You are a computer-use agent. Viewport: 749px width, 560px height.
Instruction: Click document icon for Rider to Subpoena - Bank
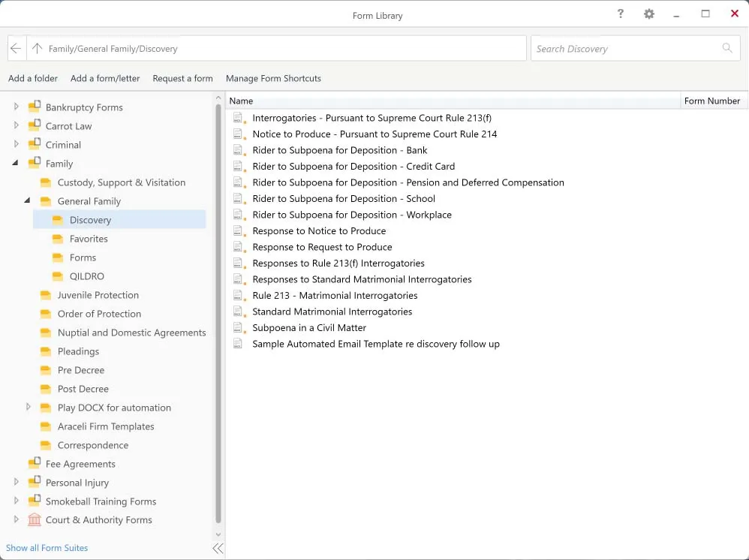click(239, 150)
